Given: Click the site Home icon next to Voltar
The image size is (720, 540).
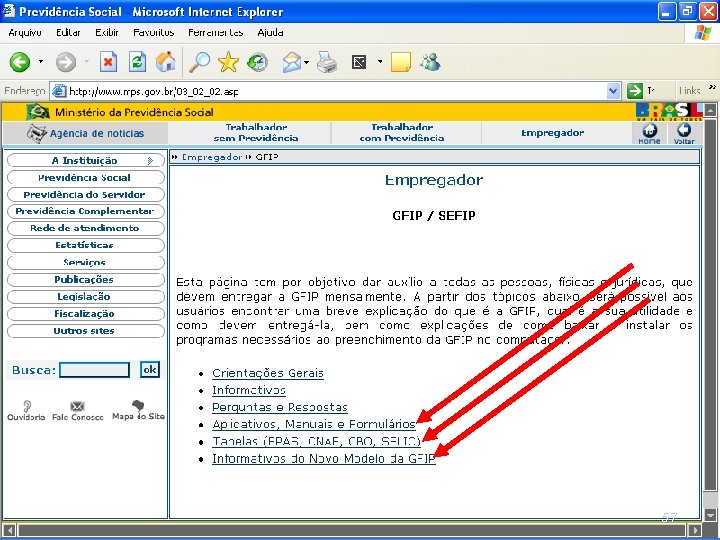Looking at the screenshot, I should [x=649, y=134].
